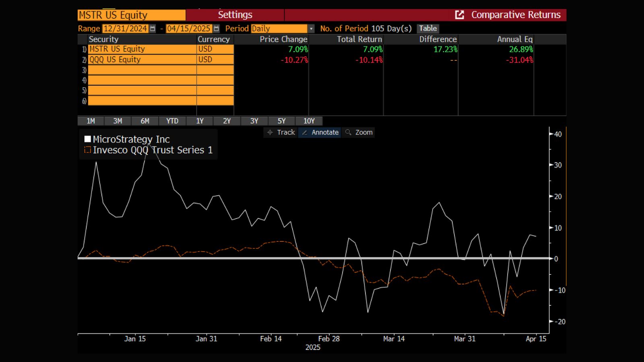Click the Total Return column header

coord(359,39)
